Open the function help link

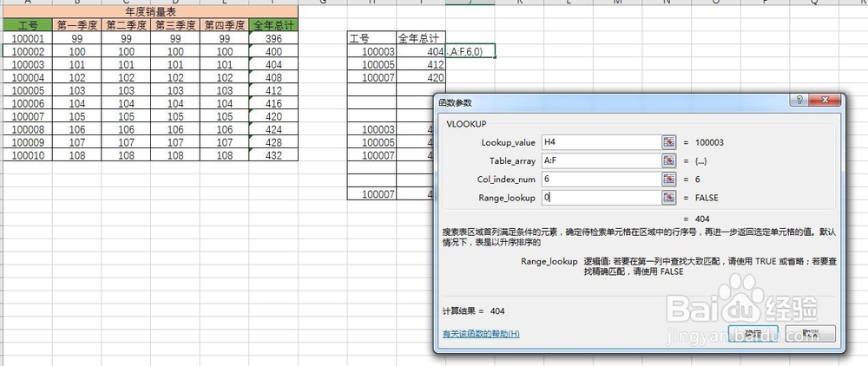click(481, 334)
